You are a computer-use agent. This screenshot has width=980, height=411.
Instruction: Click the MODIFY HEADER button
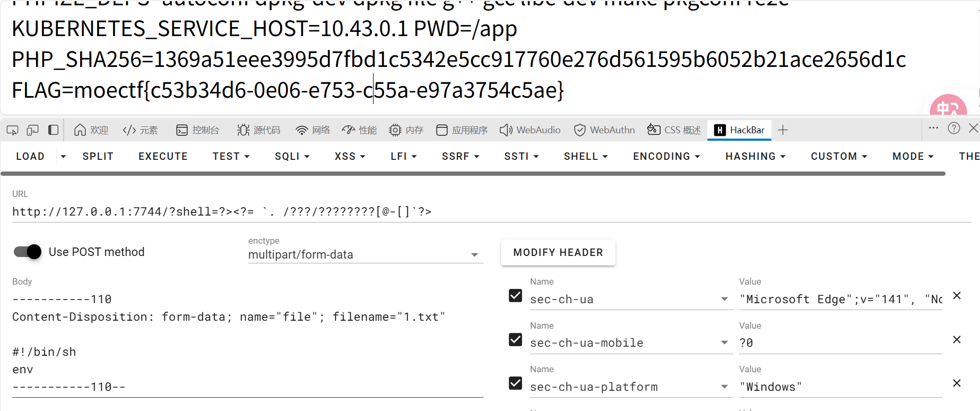point(558,252)
